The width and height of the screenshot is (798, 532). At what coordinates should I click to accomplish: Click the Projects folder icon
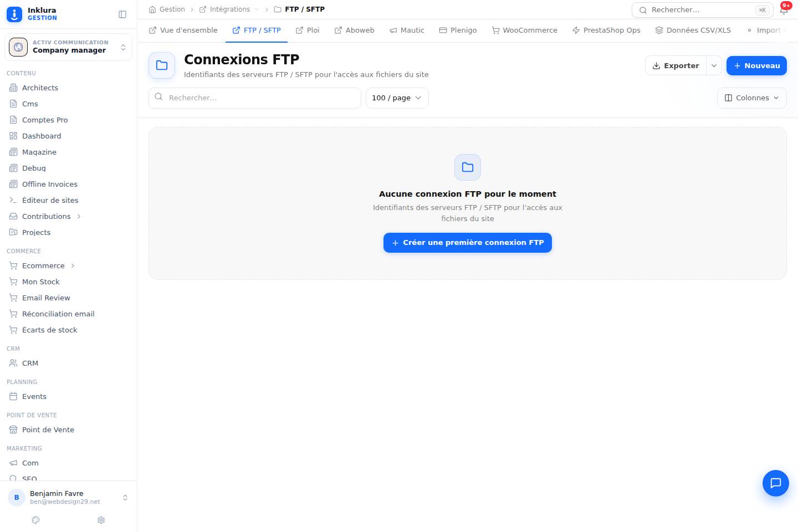pyautogui.click(x=13, y=232)
